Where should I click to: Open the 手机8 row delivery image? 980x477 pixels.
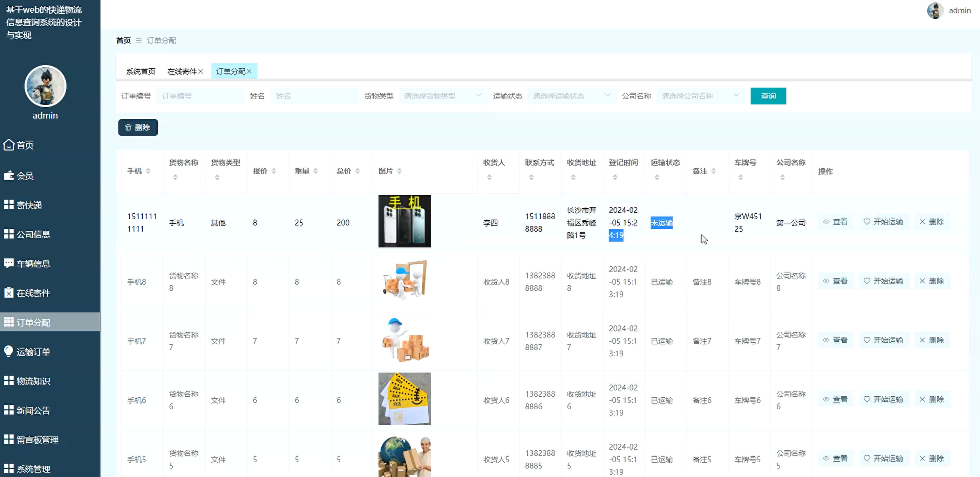[404, 281]
